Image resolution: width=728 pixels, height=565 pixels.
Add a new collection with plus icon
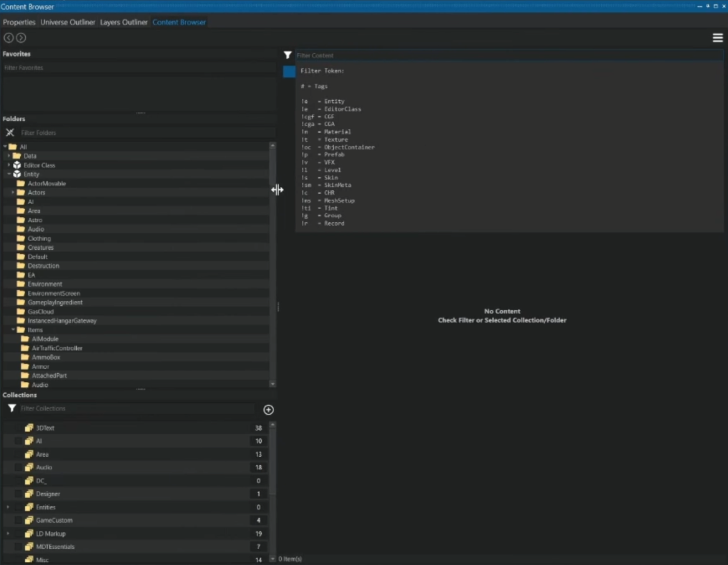[268, 410]
